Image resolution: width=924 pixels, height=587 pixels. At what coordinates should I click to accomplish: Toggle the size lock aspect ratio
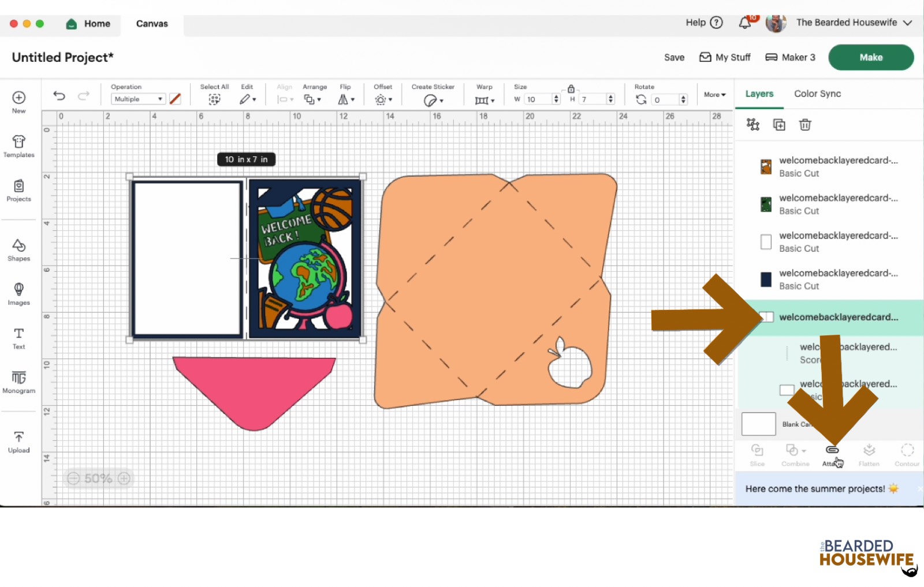pyautogui.click(x=571, y=89)
